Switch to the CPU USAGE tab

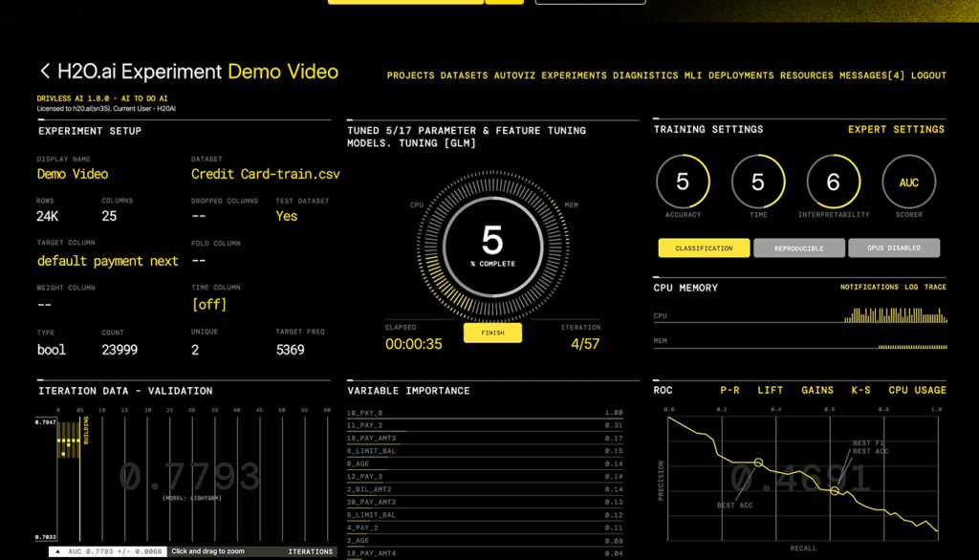pos(917,390)
